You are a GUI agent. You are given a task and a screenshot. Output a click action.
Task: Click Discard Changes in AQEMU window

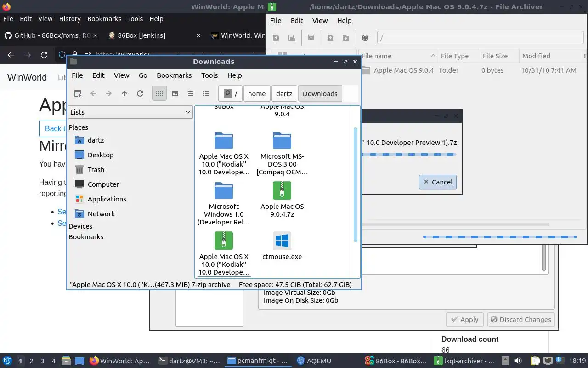click(x=521, y=320)
